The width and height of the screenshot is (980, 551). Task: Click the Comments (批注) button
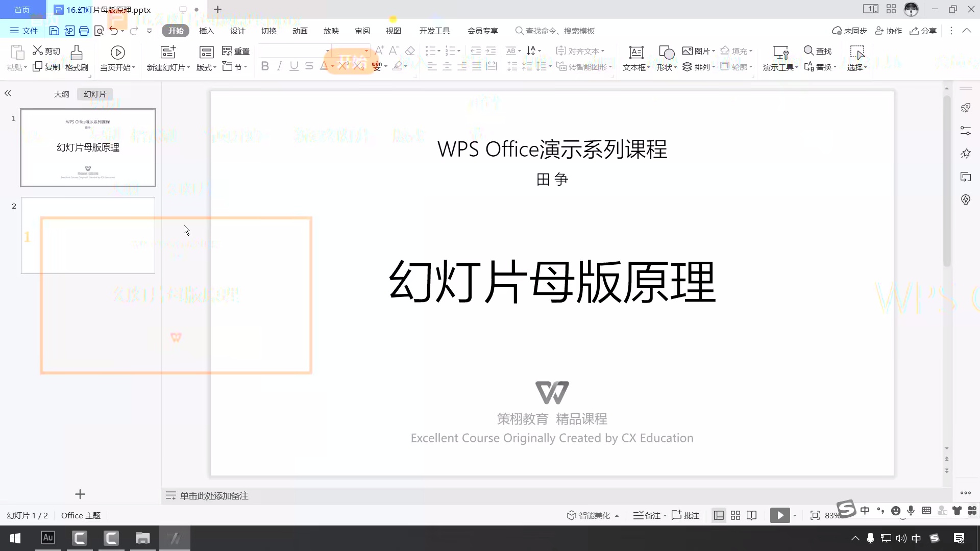click(x=685, y=515)
